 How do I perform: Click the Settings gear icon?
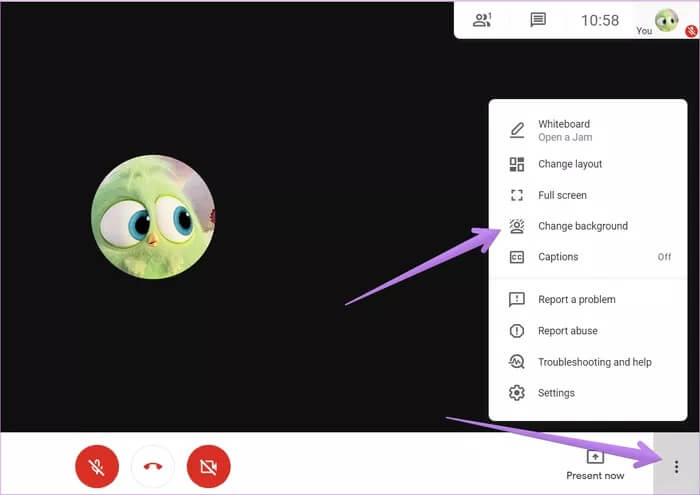pos(517,393)
